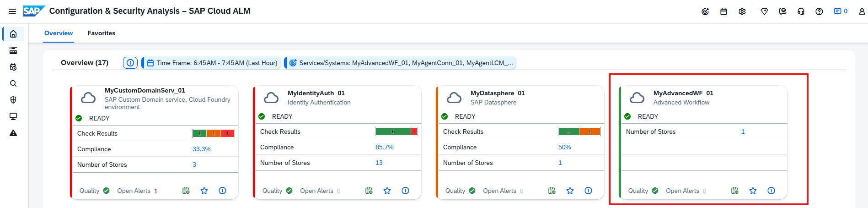This screenshot has width=868, height=208.
Task: Open changes calendar icon on MyDatasphere_01 card
Action: click(x=552, y=191)
